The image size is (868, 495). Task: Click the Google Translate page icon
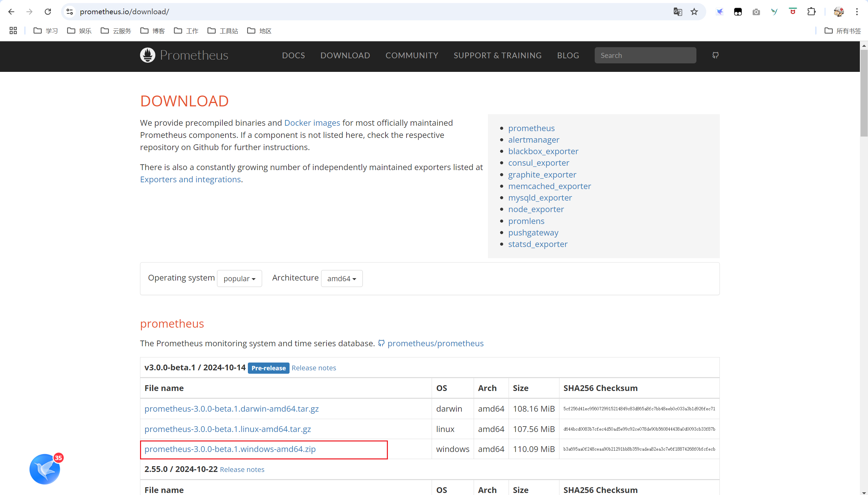click(677, 12)
